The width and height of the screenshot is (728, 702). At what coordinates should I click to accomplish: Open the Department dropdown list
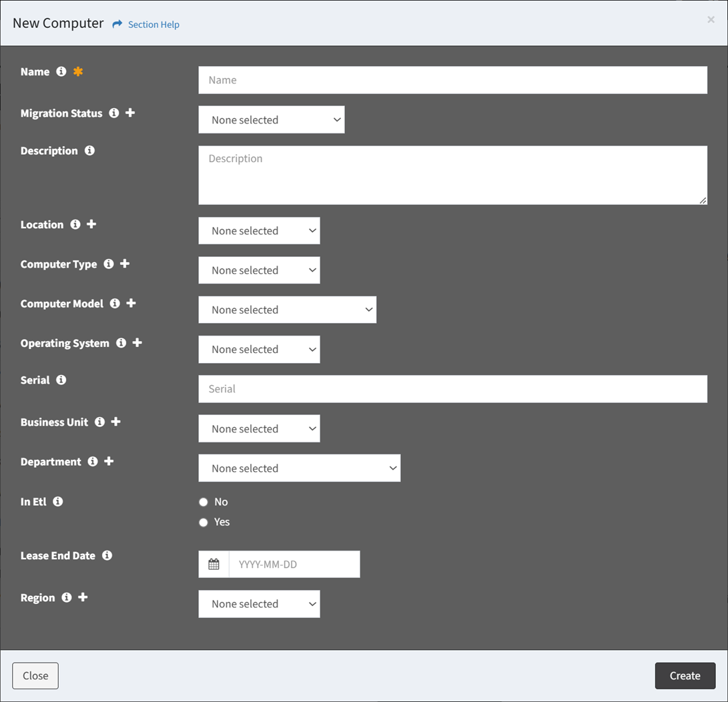pos(300,468)
